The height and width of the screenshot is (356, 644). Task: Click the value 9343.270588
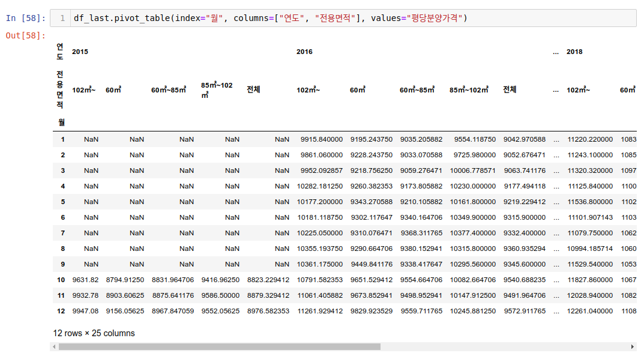coord(372,202)
